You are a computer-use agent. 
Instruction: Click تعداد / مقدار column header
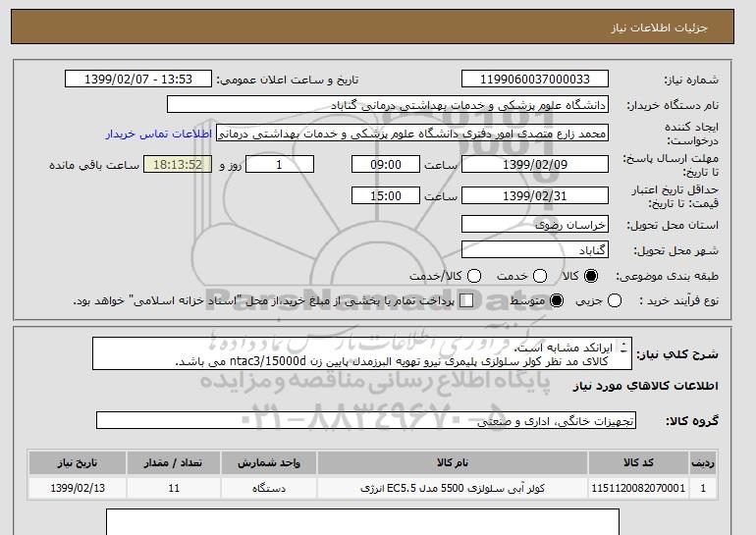(x=174, y=462)
